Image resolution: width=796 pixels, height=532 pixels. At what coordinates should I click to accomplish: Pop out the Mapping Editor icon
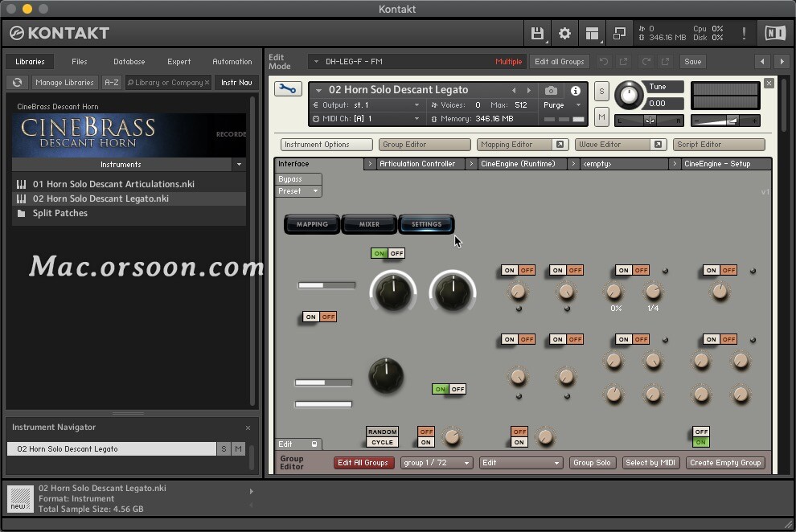click(x=560, y=145)
